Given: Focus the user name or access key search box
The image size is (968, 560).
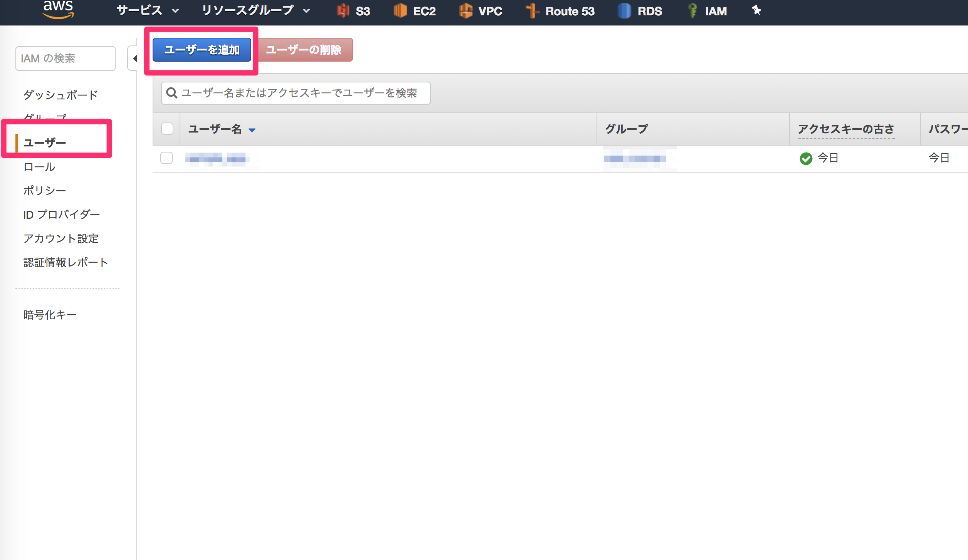Looking at the screenshot, I should click(296, 93).
